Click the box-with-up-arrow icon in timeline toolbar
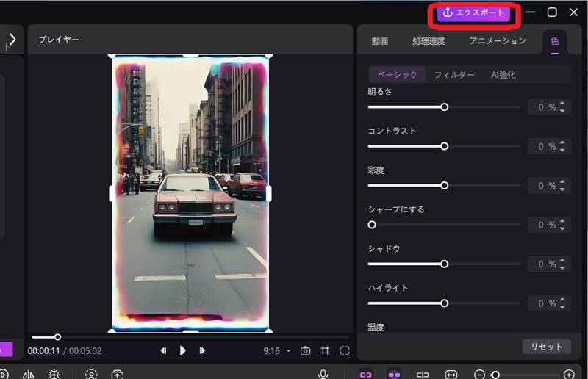Viewport: 588px width, 379px height. coord(117,374)
